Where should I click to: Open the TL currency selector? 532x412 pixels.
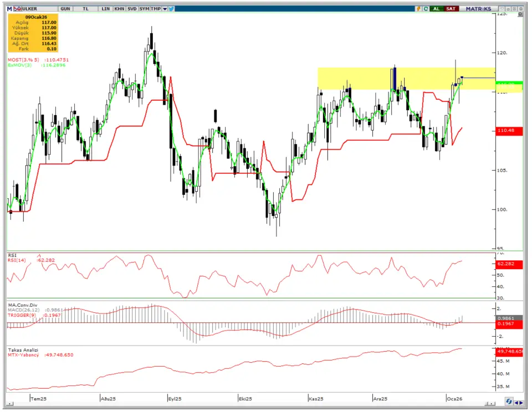85,9
